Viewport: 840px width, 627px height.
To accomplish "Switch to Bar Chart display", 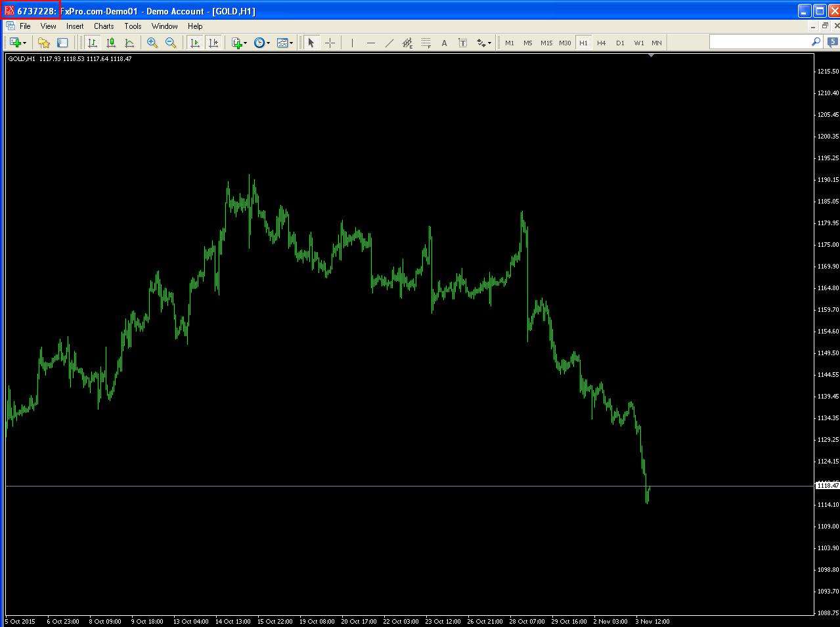I will coord(93,43).
